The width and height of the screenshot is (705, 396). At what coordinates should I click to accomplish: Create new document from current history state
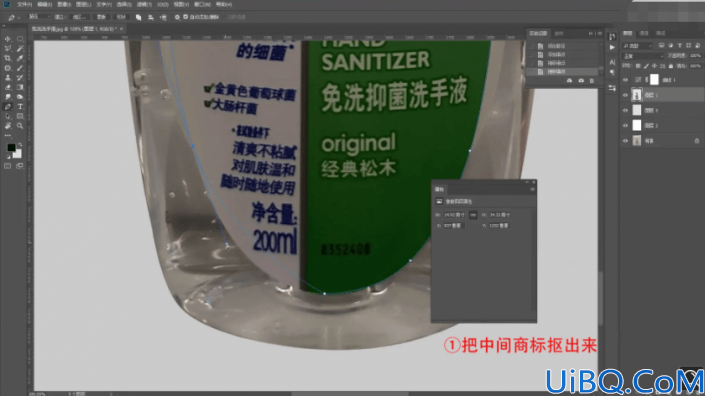tap(569, 80)
